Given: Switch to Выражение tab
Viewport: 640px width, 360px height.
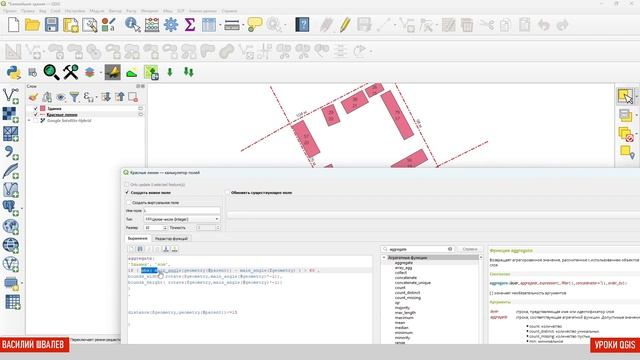Looking at the screenshot, I should (x=138, y=238).
